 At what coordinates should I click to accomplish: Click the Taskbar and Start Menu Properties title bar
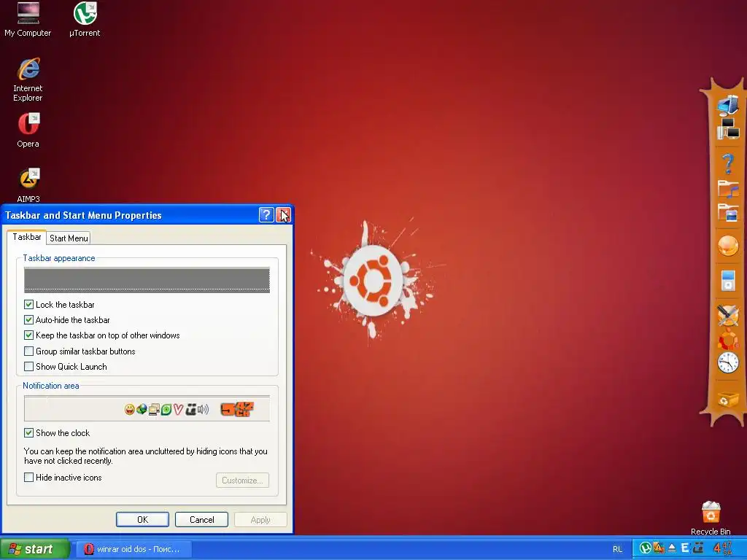click(x=128, y=215)
